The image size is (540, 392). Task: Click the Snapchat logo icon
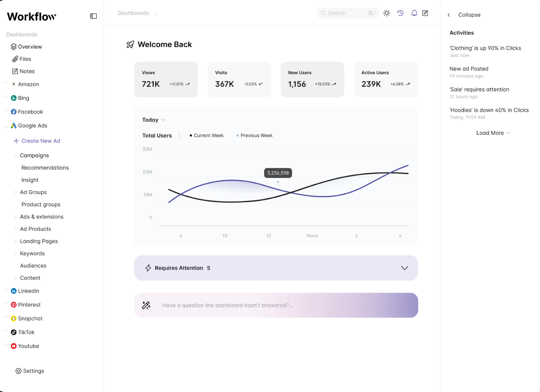pyautogui.click(x=14, y=319)
